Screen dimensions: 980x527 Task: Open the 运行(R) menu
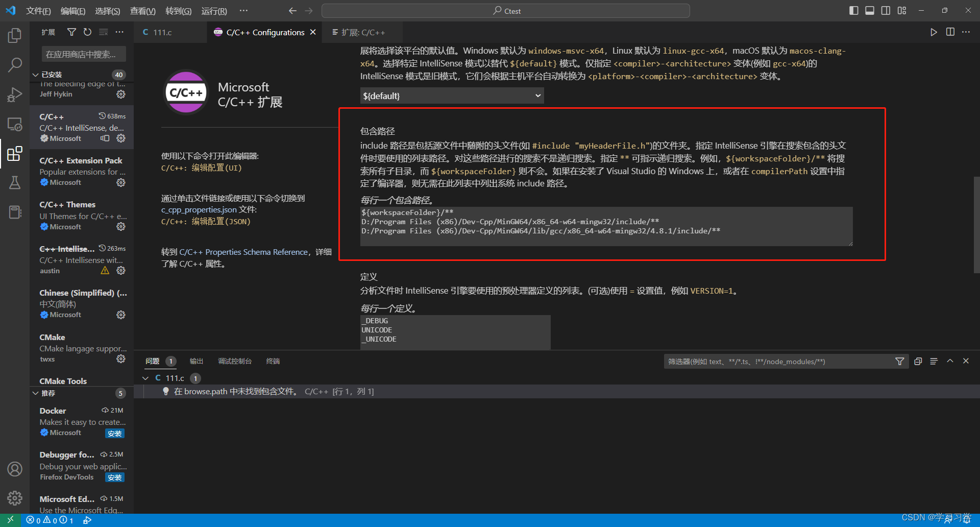click(x=214, y=11)
